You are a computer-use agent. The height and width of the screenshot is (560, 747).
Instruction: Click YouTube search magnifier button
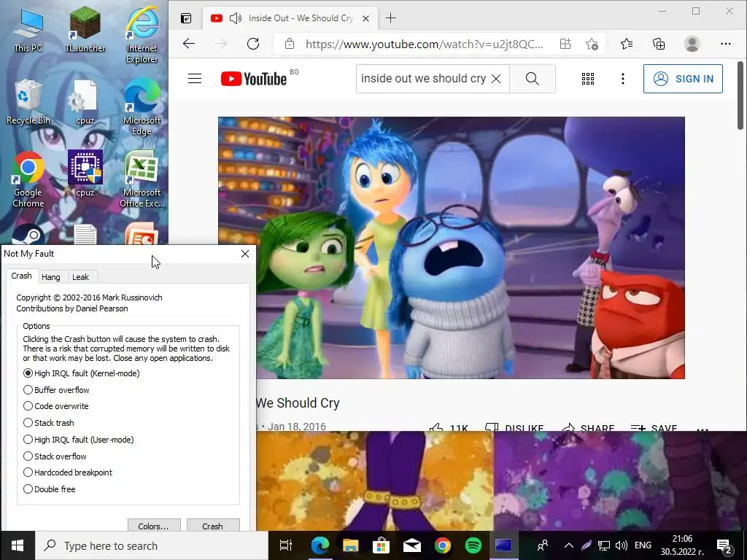(532, 79)
